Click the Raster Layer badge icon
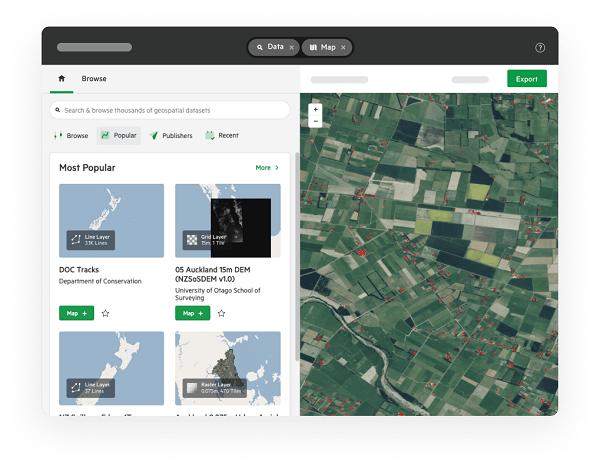Image resolution: width=600 pixels, height=466 pixels. (192, 388)
